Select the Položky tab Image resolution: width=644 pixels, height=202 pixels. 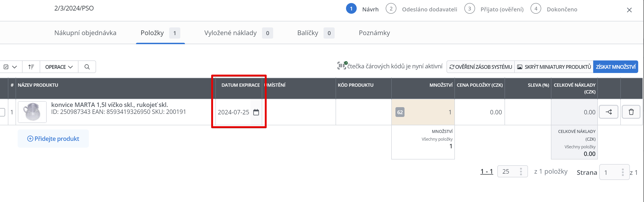(x=160, y=33)
